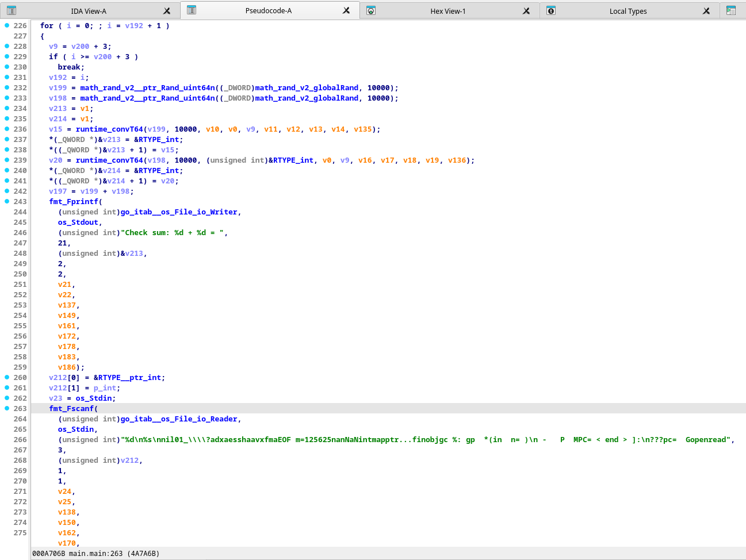This screenshot has width=746, height=560.
Task: Switch to the Local Types tab
Action: pos(628,11)
